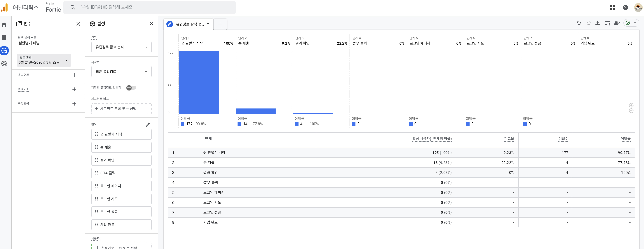This screenshot has height=249, width=644.
Task: Open the green checkmark status dropdown
Action: pos(631,23)
